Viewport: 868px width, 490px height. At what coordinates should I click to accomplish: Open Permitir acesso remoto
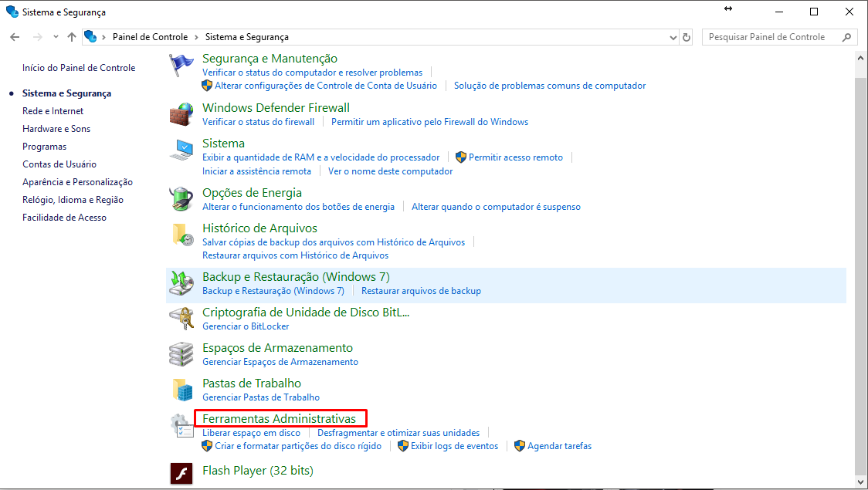click(516, 157)
